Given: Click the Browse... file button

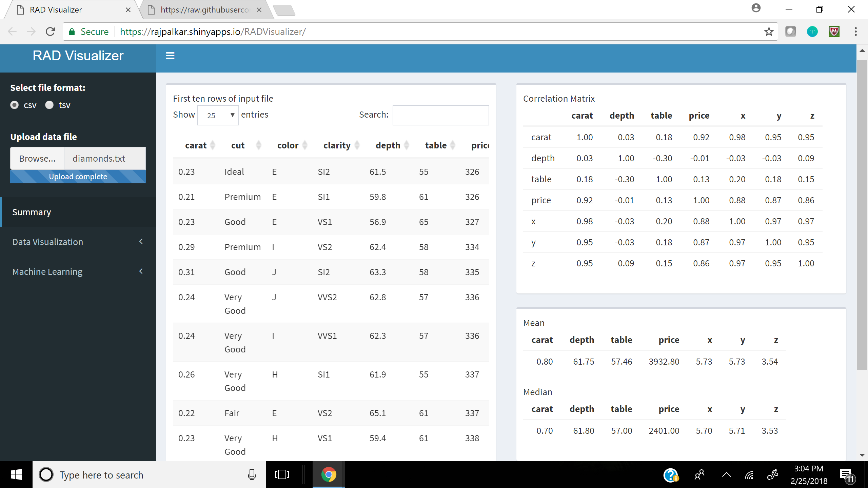Looking at the screenshot, I should pos(37,158).
